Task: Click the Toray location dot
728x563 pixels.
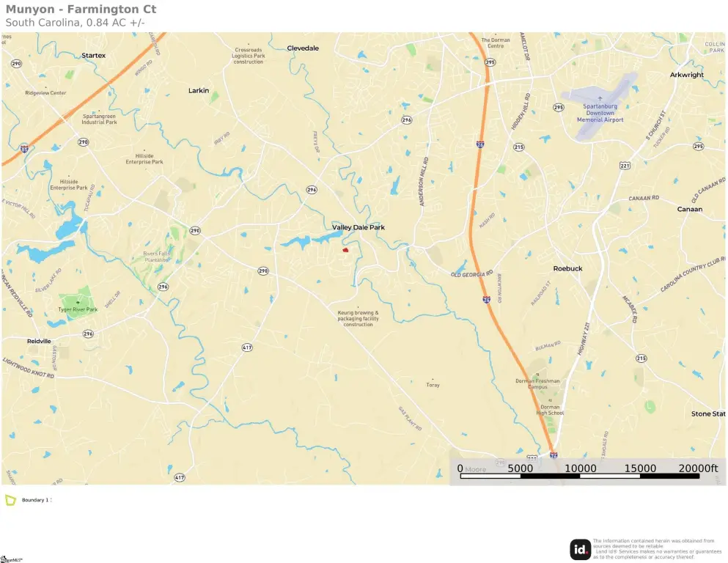Action: (433, 379)
